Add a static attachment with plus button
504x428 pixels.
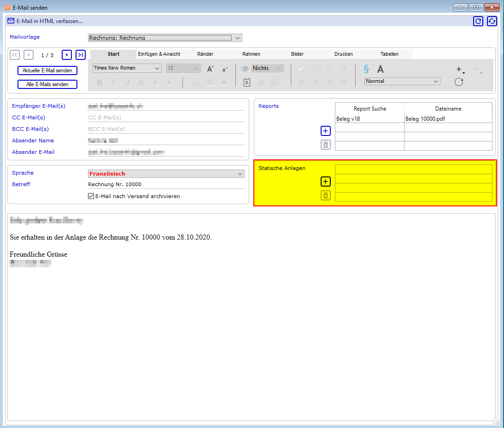[x=326, y=182]
